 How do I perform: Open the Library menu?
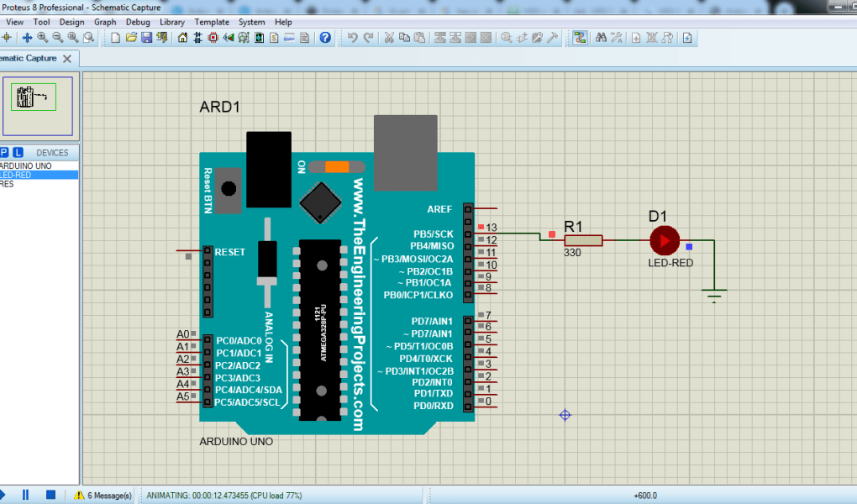click(172, 22)
